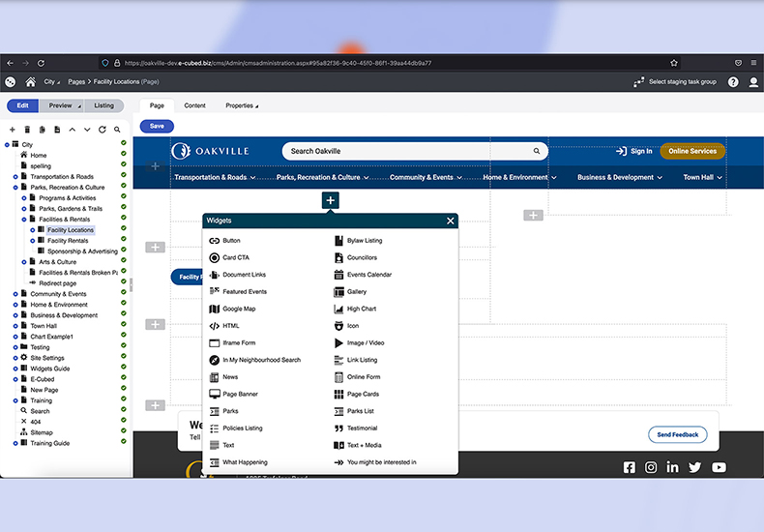
Task: Click the Send Feedback button
Action: [x=677, y=435]
